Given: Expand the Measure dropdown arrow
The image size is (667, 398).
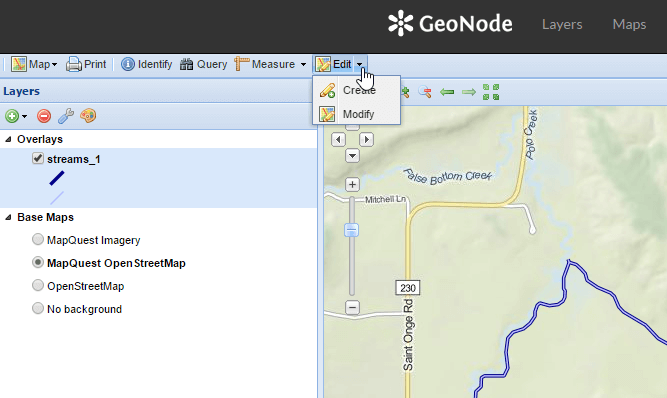Looking at the screenshot, I should [x=303, y=65].
